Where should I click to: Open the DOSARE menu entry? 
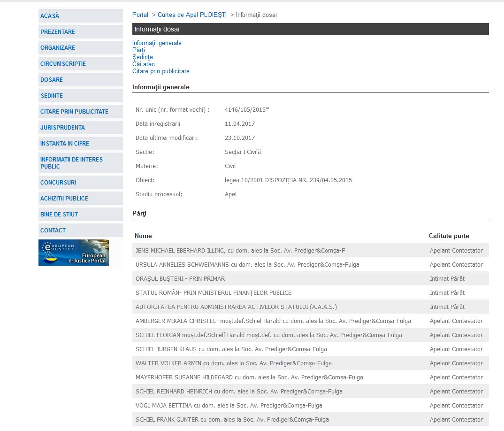click(52, 80)
